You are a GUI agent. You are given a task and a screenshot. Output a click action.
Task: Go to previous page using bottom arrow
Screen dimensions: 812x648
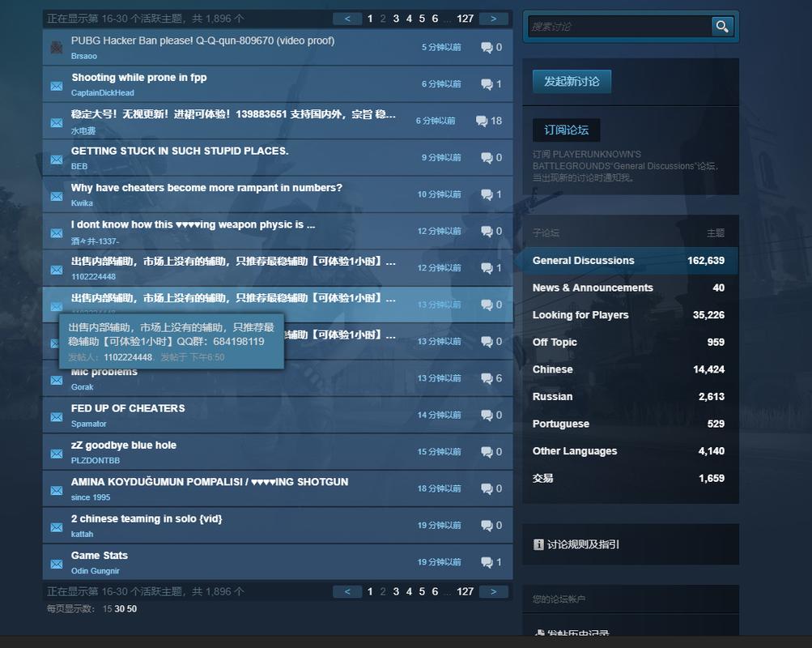click(347, 591)
